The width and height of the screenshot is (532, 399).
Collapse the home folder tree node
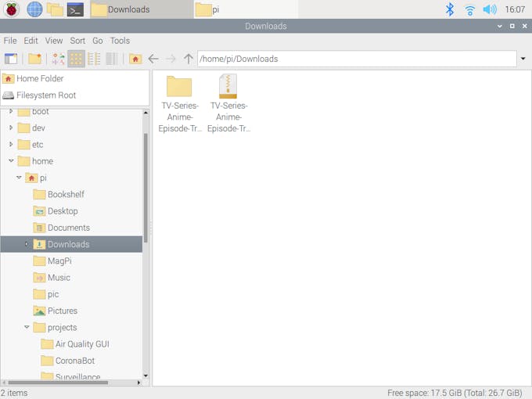click(x=11, y=160)
